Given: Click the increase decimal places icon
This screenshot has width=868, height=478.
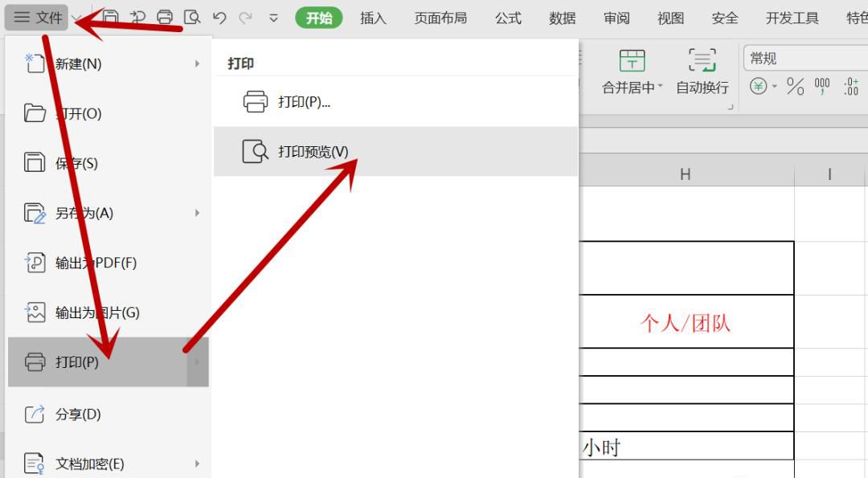Looking at the screenshot, I should [851, 85].
